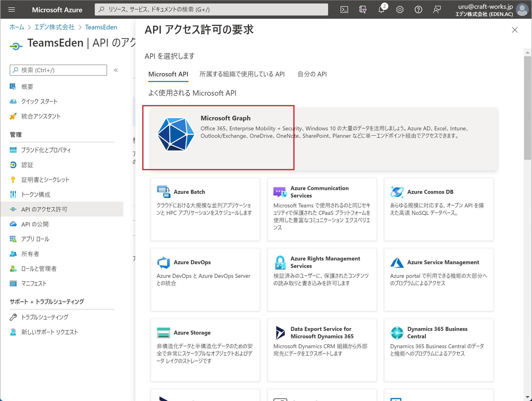Switch to 所属する組織で使用している API tab
Image resolution: width=532 pixels, height=401 pixels.
[x=242, y=74]
